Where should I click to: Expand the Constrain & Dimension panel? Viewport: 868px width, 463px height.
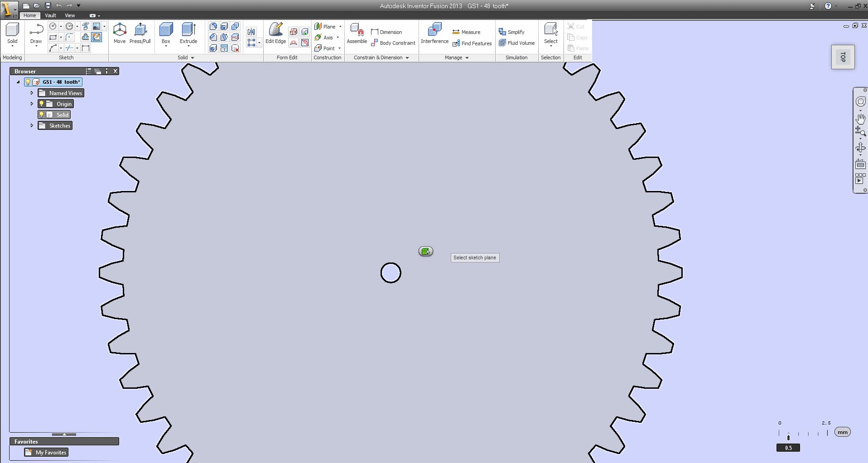pyautogui.click(x=407, y=58)
